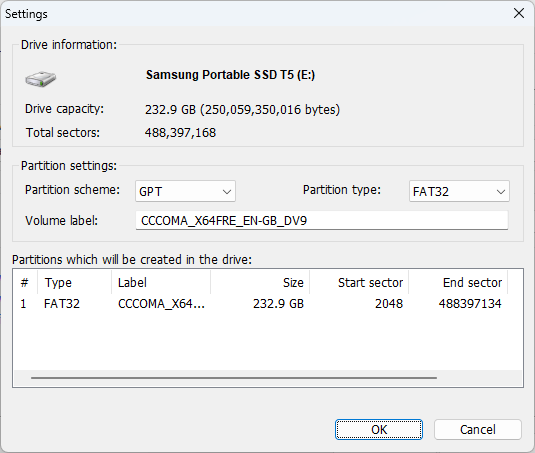This screenshot has width=535, height=453.
Task: Click the Samsung SSD drive icon
Action: click(x=41, y=79)
